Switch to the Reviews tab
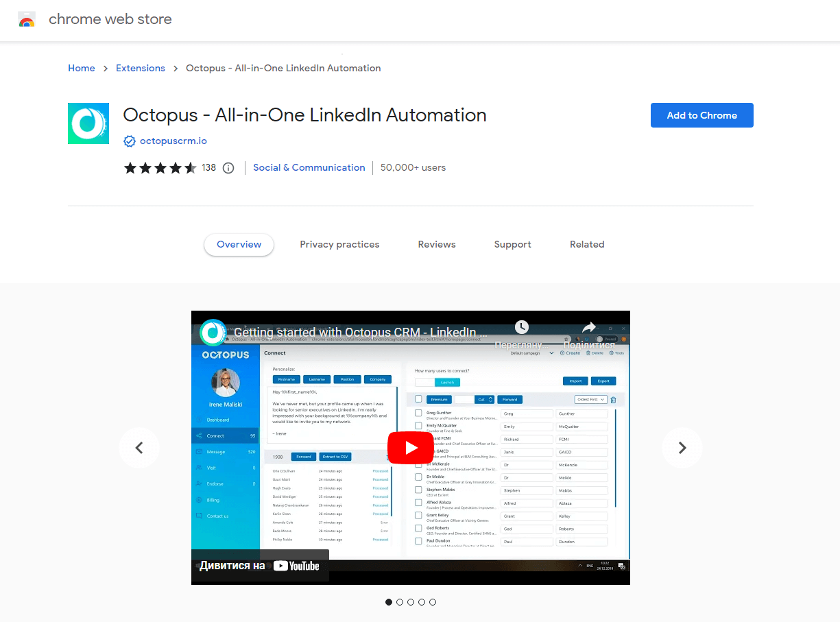Image resolution: width=840 pixels, height=622 pixels. point(437,244)
